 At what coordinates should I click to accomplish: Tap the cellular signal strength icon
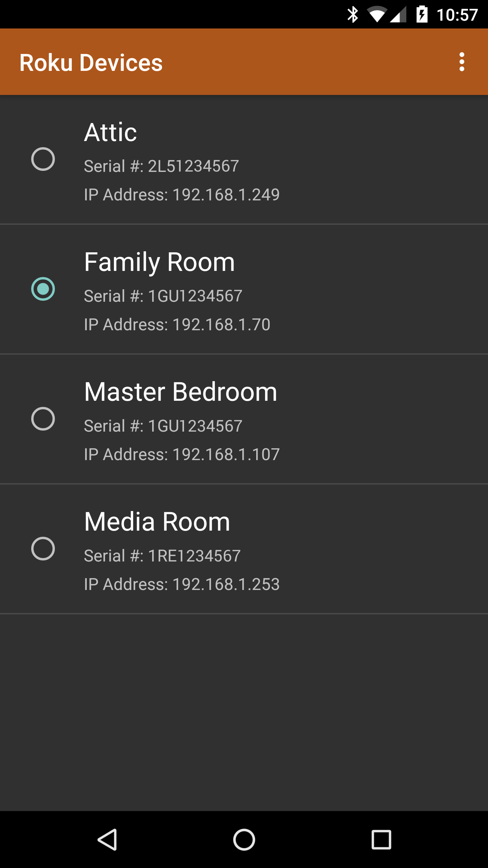(x=398, y=15)
